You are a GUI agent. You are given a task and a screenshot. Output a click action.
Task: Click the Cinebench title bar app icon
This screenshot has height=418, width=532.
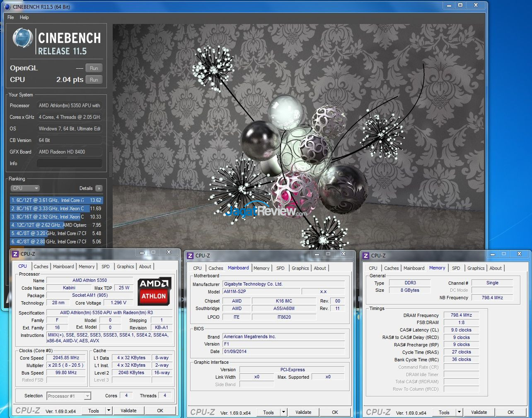[7, 7]
